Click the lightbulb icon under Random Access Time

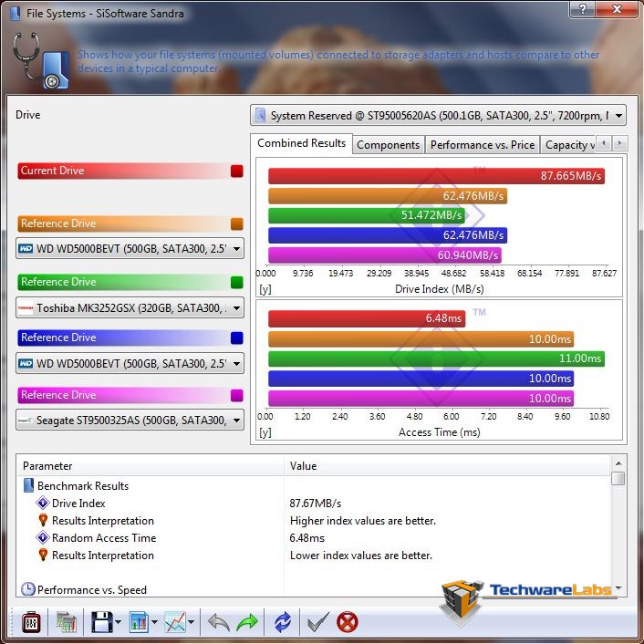43,555
